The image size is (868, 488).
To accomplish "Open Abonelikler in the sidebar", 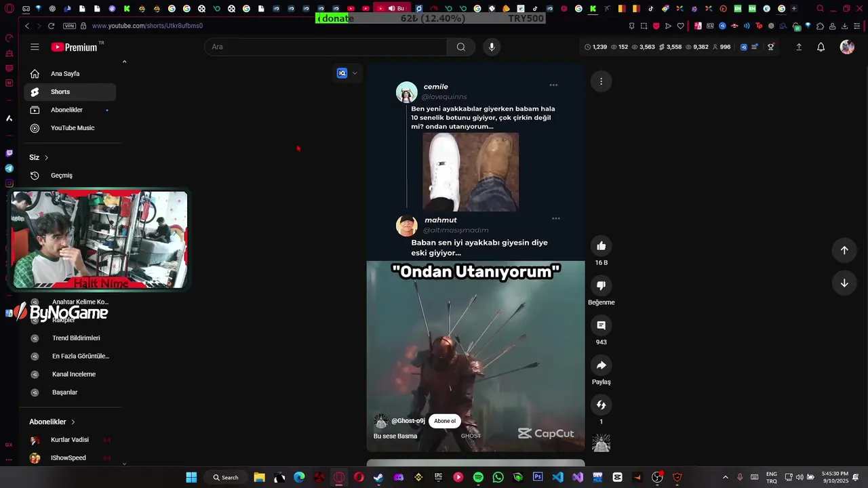I will [x=70, y=110].
